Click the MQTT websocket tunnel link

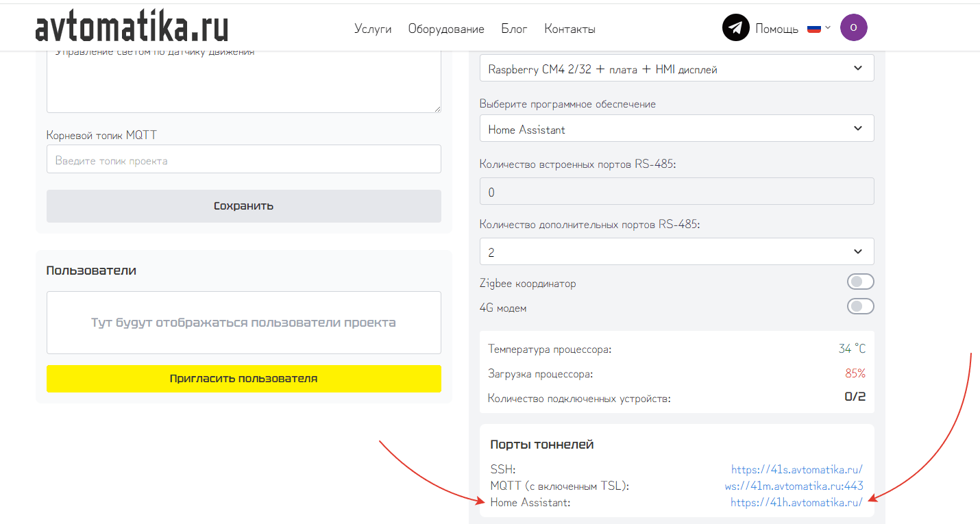click(794, 486)
